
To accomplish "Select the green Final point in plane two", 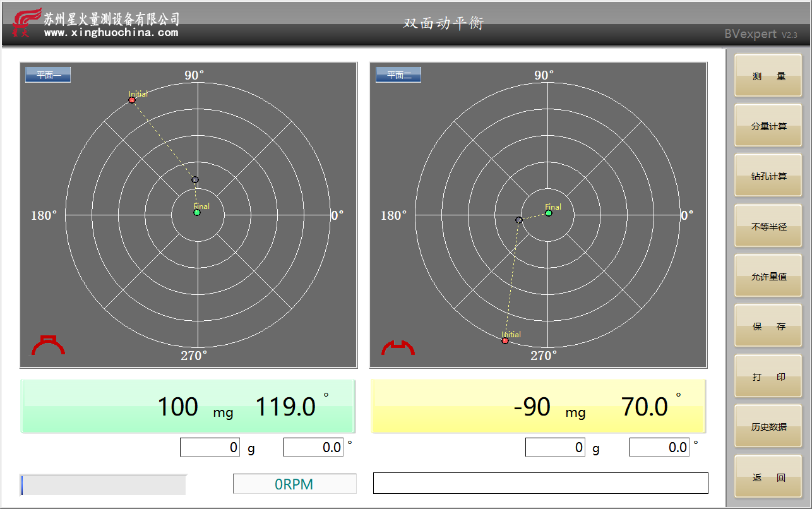I will point(549,213).
